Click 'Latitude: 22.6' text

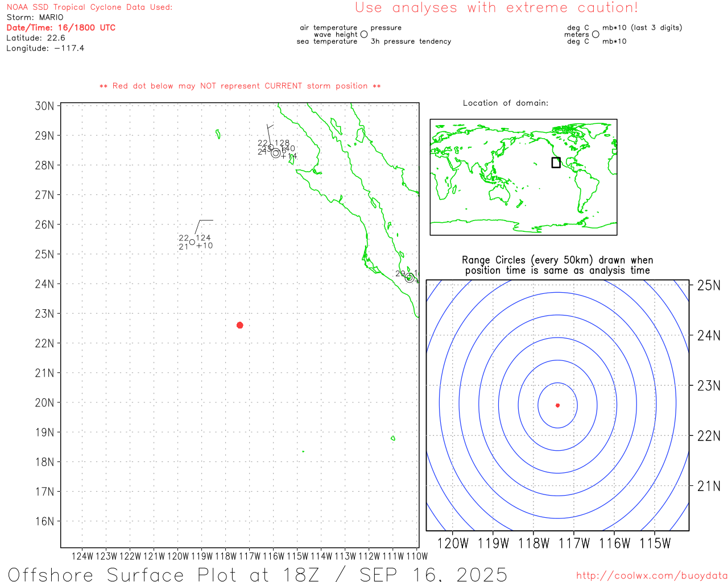point(36,38)
